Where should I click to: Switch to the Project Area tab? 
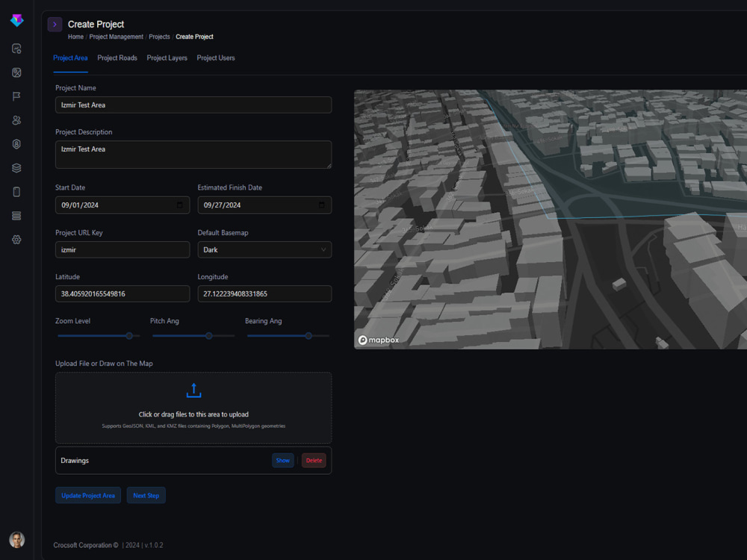(70, 58)
